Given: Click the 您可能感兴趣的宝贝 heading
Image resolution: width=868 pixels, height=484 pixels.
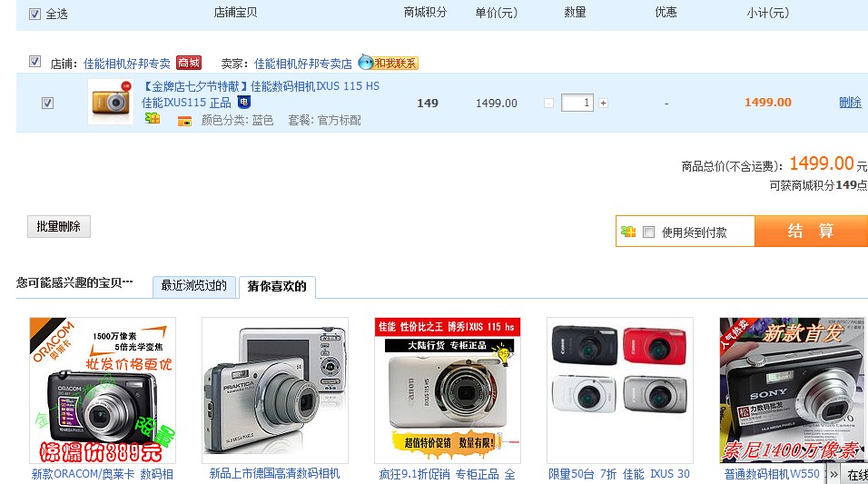Looking at the screenshot, I should tap(74, 283).
